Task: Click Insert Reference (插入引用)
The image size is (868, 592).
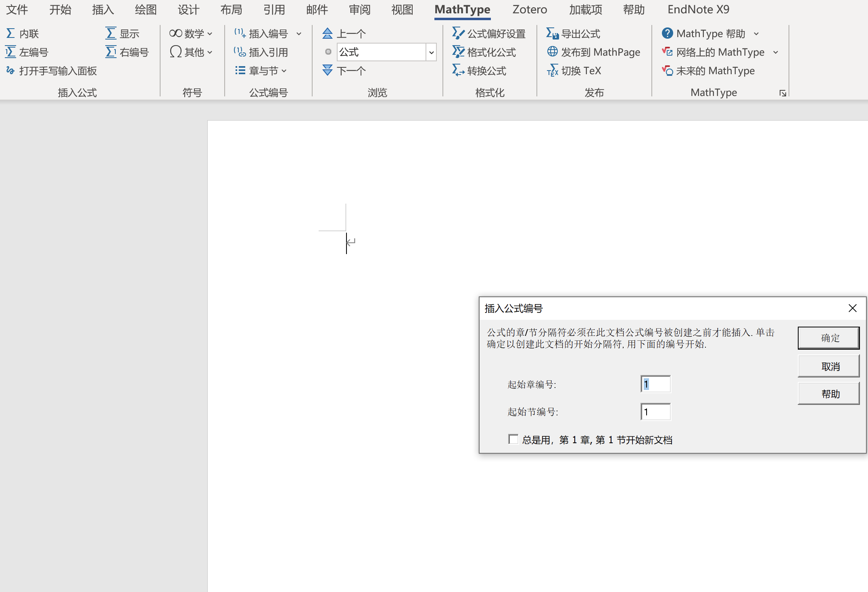Action: pos(261,52)
